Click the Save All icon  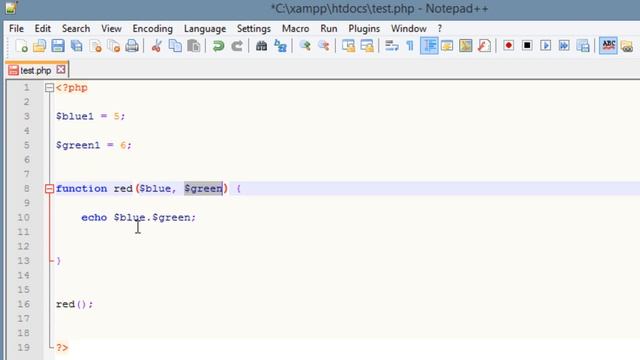[x=76, y=46]
